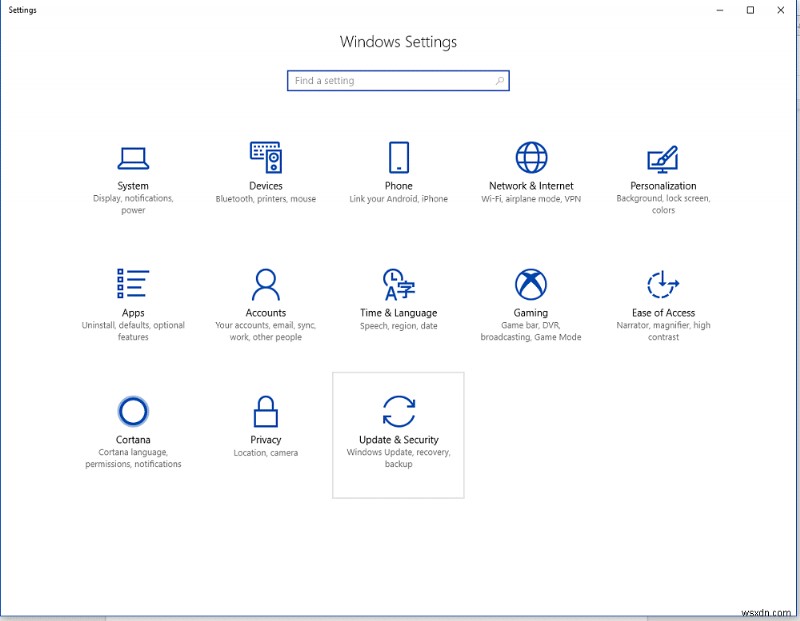Open the Gaming Xbox icon
Screen dimensions: 800x621
(531, 284)
